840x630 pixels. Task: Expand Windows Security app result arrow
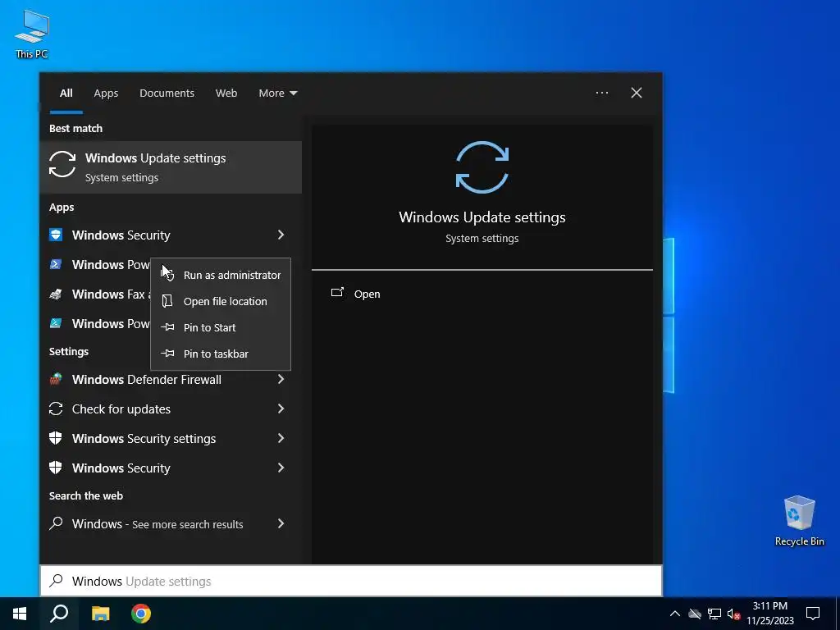pos(281,235)
